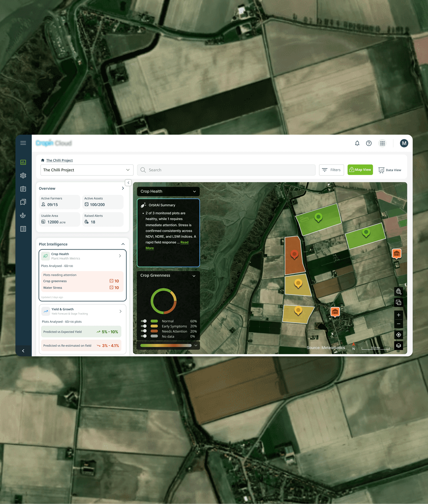Click the yellow Early Symptoms swatch
This screenshot has height=504, width=428.
(154, 326)
